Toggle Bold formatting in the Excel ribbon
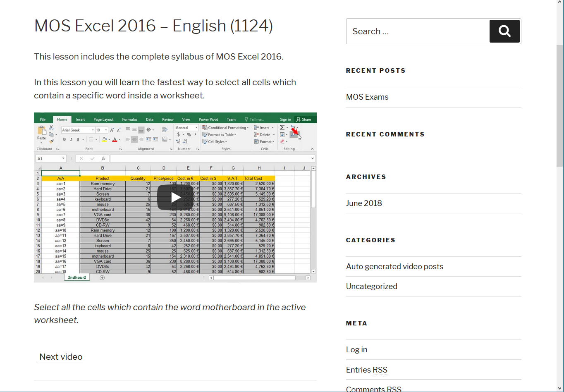This screenshot has height=392, width=564. (65, 139)
